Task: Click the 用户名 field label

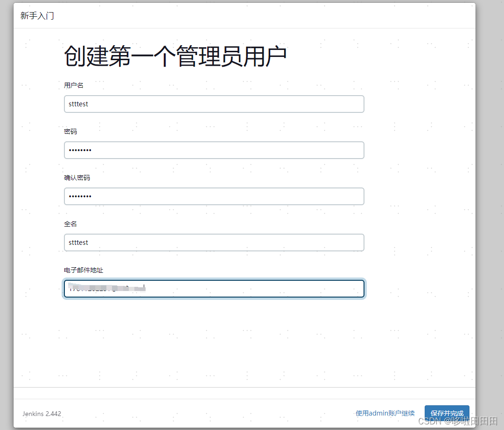Action: click(x=74, y=85)
